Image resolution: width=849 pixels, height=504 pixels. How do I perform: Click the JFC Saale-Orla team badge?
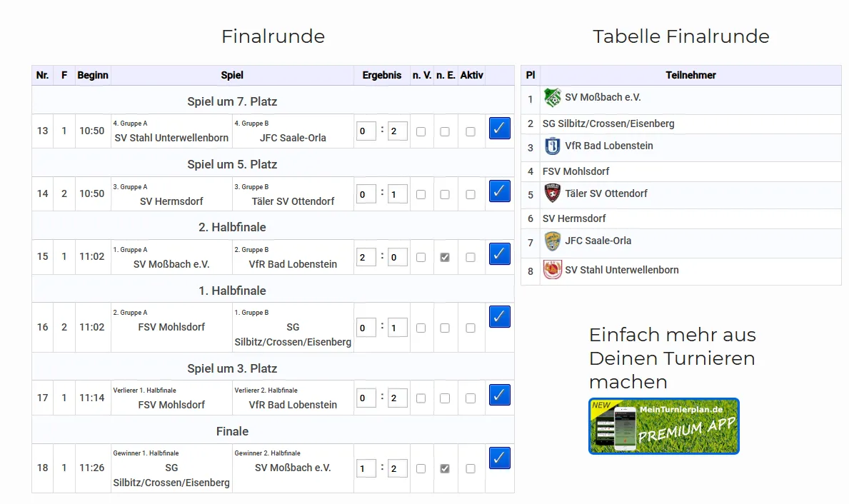pos(552,241)
